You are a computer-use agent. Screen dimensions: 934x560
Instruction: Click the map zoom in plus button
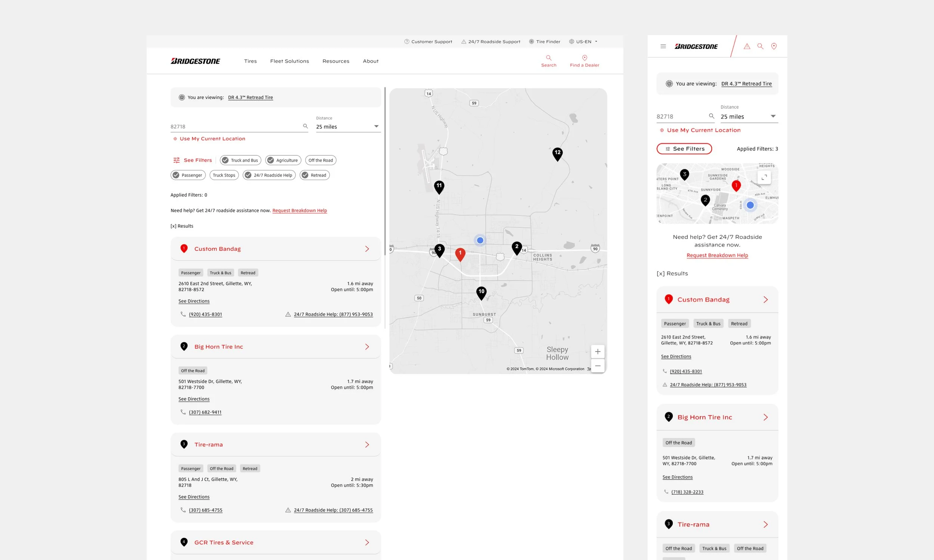[x=598, y=352]
